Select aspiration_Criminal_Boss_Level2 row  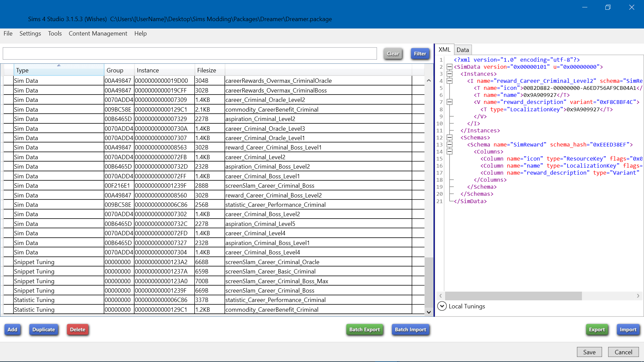214,166
